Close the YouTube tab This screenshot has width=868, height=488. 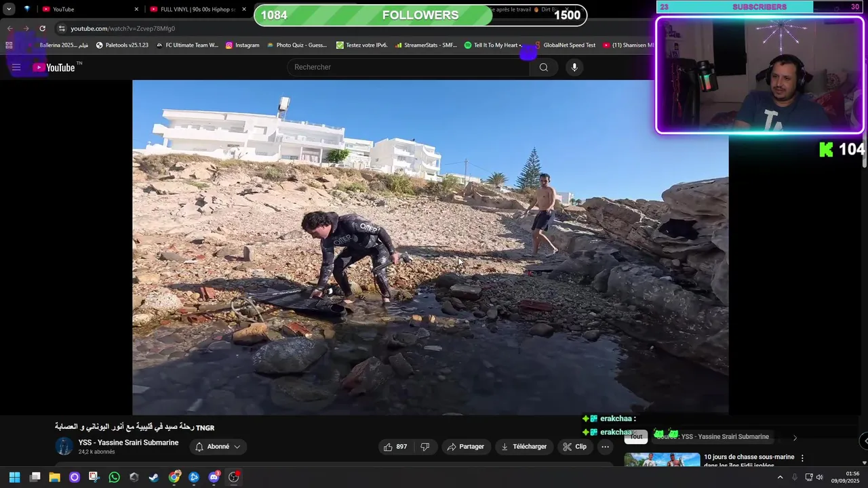(x=136, y=9)
